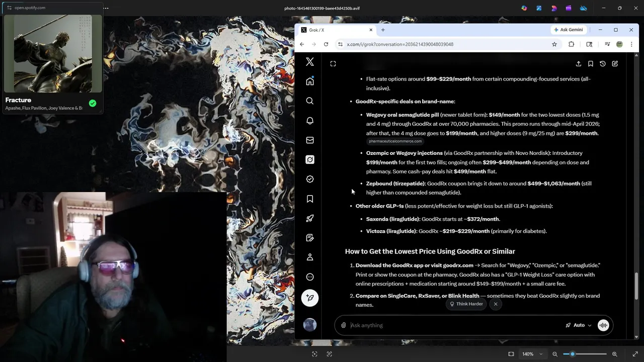The image size is (644, 362).
Task: Toggle fullscreen in the photo viewer
Action: (x=635, y=354)
